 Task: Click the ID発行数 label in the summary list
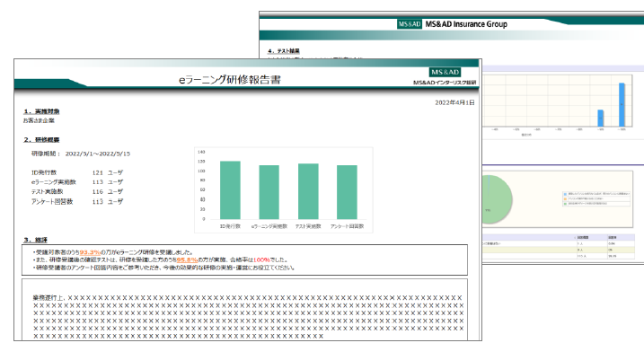point(44,172)
